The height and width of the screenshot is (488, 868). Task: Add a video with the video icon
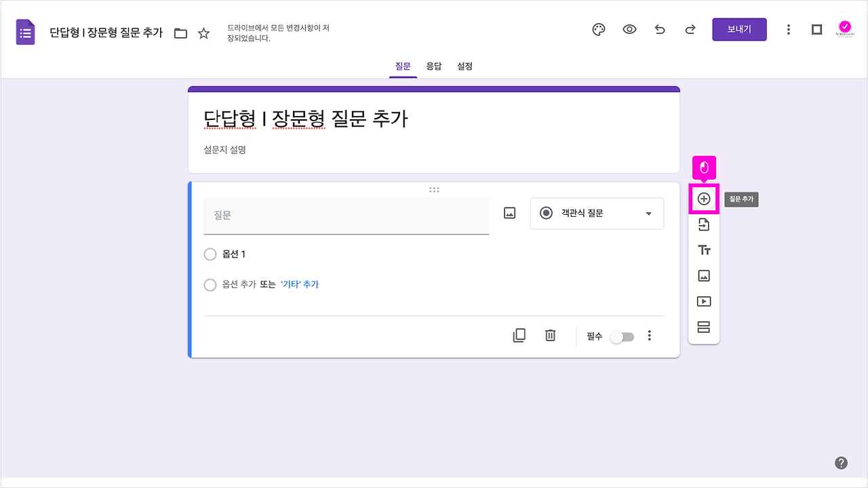point(704,300)
